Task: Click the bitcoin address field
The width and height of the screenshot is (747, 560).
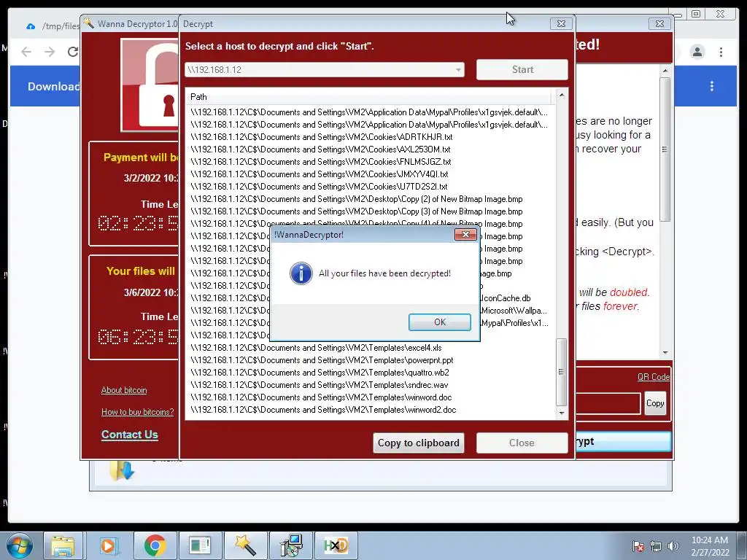Action: [608, 403]
